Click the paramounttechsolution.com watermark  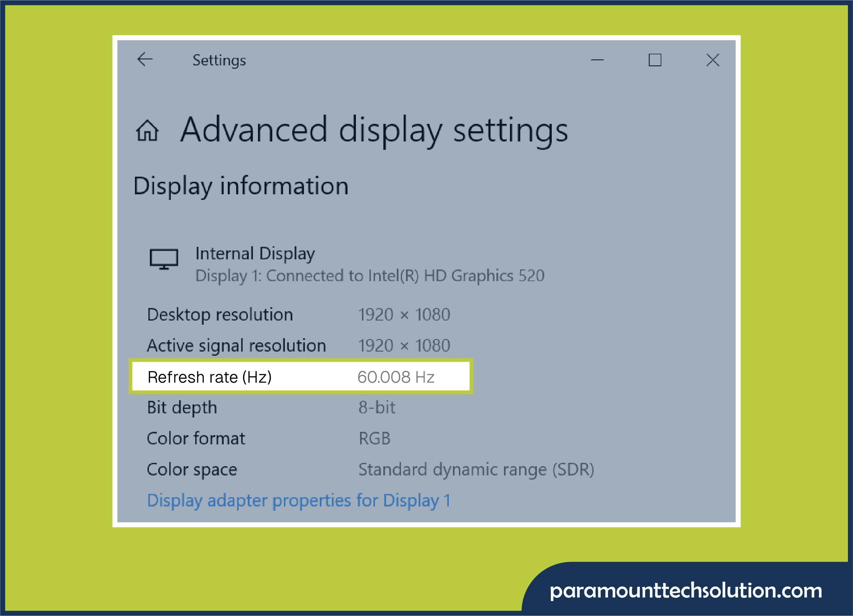pos(685,590)
